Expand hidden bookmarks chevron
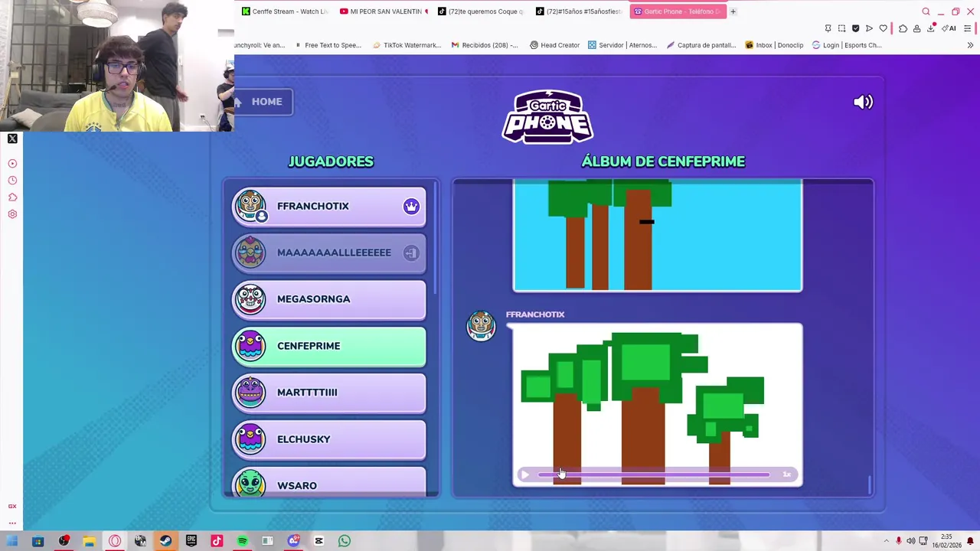 pos(970,45)
